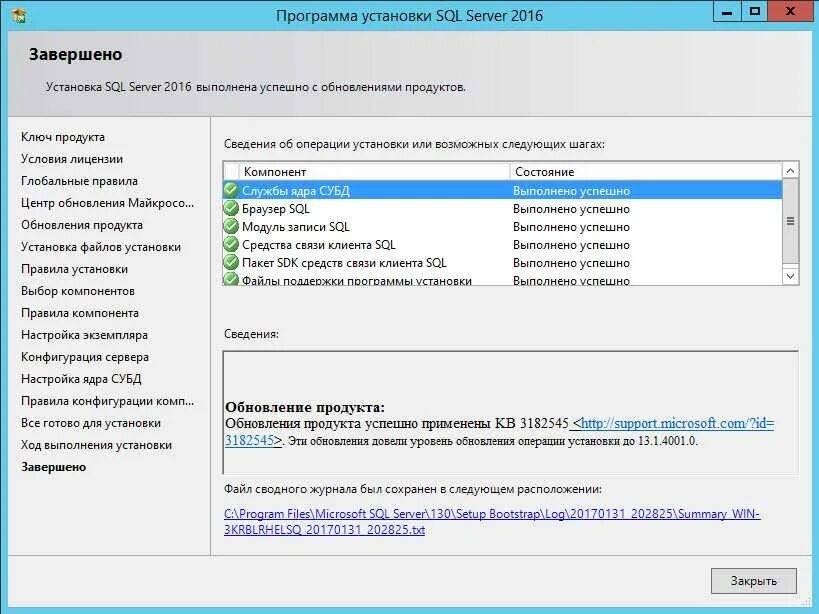Click the Центр обновления Майкрософт step

point(108,203)
